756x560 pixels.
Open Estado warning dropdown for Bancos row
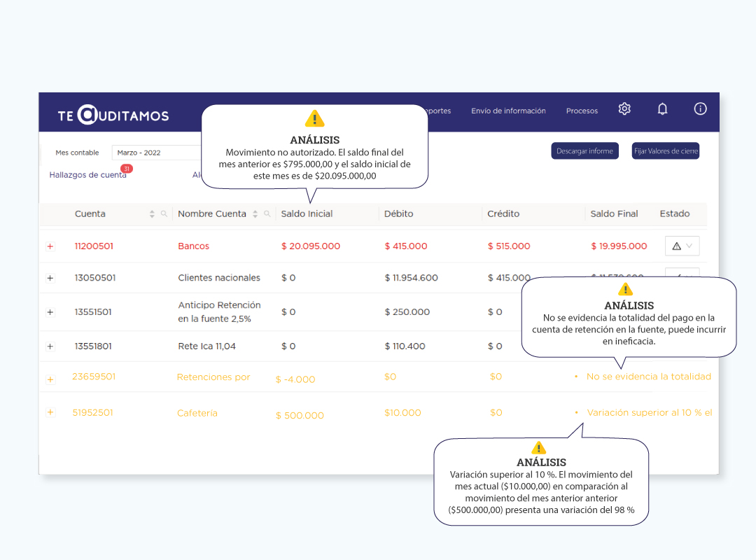tap(682, 246)
